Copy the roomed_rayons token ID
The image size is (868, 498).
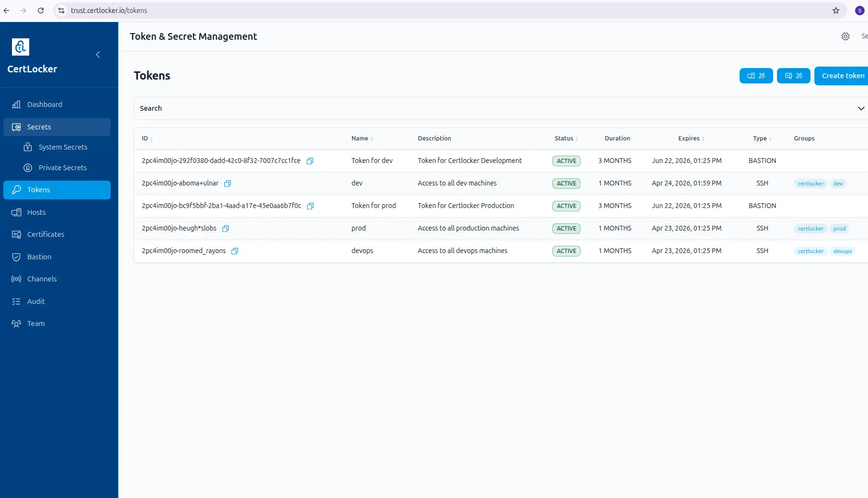point(235,251)
